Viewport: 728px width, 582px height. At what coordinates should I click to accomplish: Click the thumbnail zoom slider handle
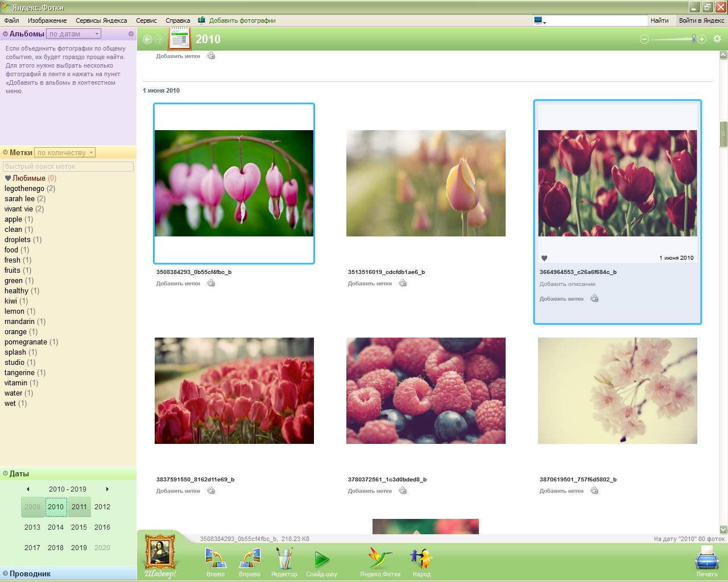(x=693, y=39)
